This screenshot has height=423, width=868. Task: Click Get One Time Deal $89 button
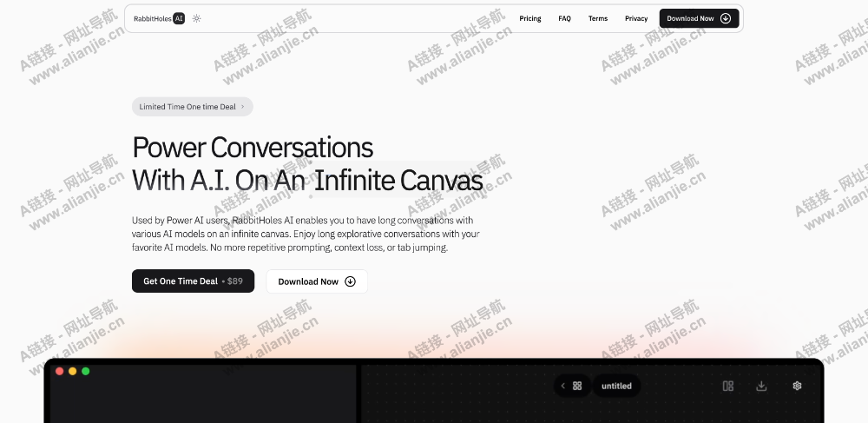[193, 281]
